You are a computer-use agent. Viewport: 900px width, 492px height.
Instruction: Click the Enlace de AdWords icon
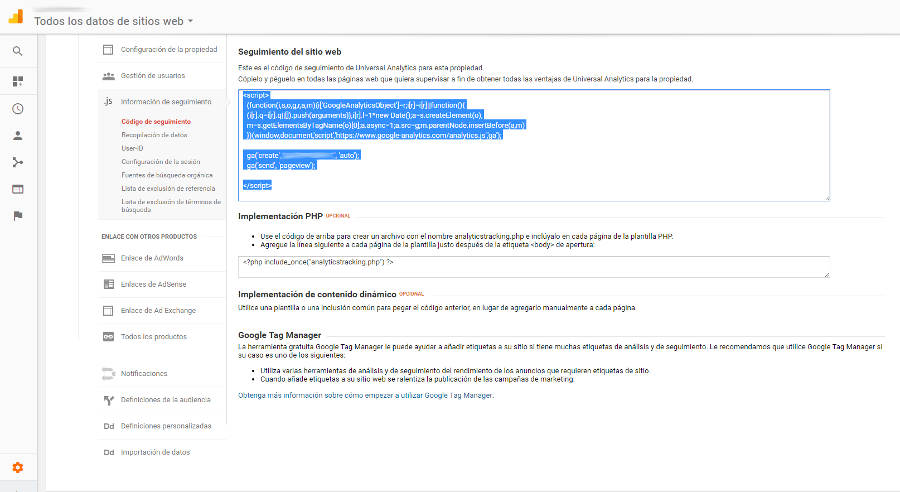click(108, 258)
